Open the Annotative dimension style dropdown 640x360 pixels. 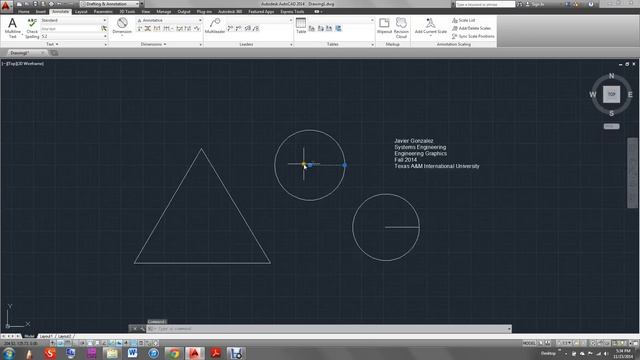click(200, 20)
